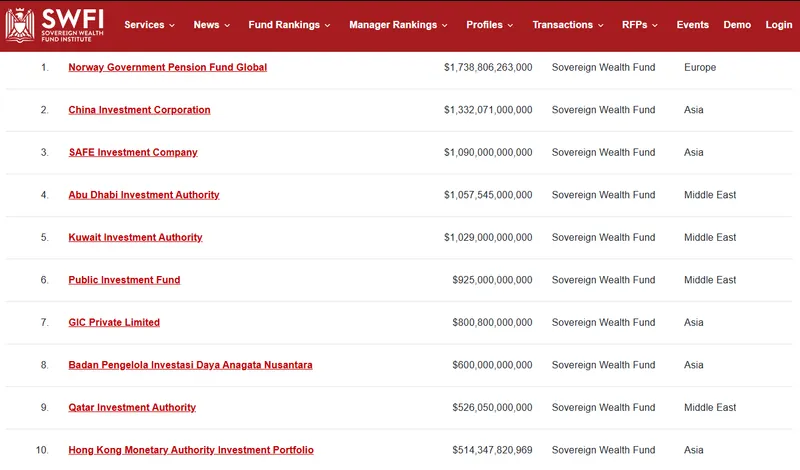Select the $1,029,000,000,000 assets value
Image resolution: width=800 pixels, height=470 pixels.
tap(488, 237)
